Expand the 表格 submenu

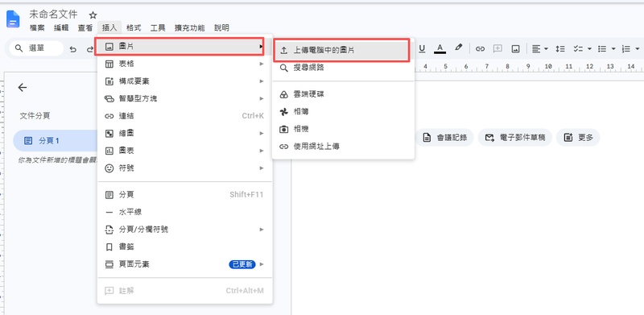185,64
